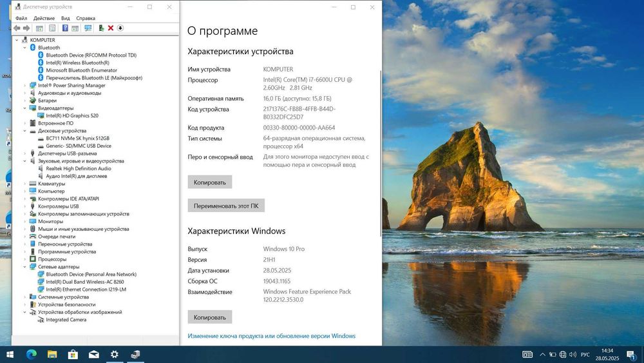Select Intel(R) Ethernet Connection I219-LM
The width and height of the screenshot is (644, 363).
click(x=86, y=289)
